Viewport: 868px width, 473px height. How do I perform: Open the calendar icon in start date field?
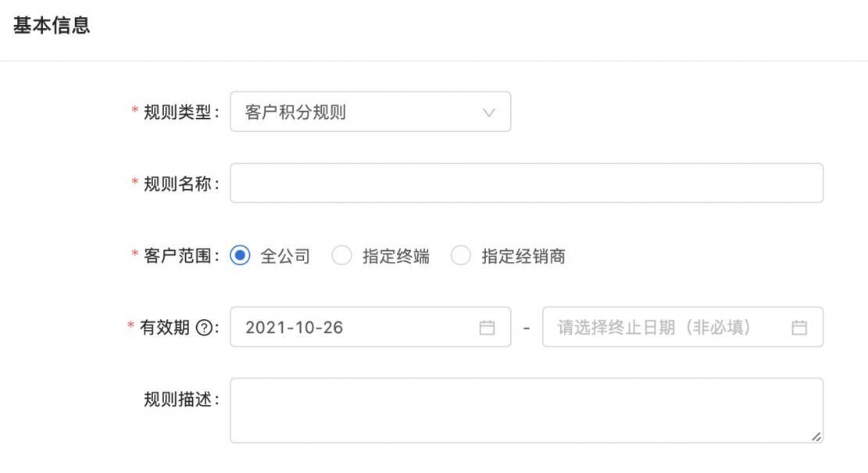(x=487, y=328)
